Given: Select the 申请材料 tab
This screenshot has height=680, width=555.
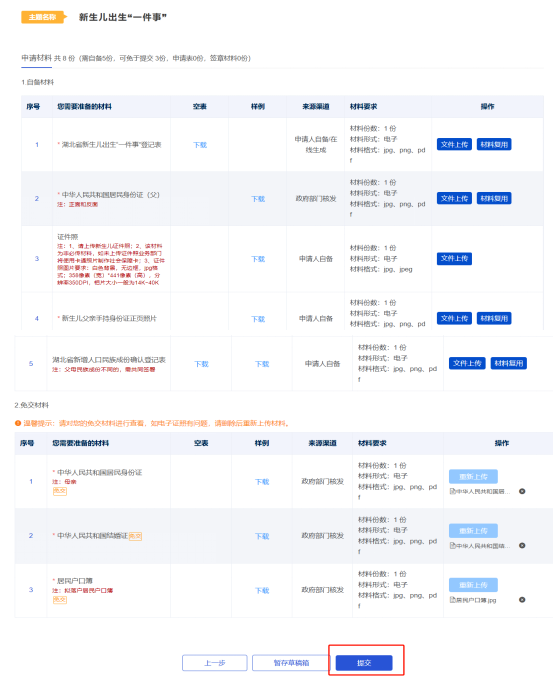Looking at the screenshot, I should click(36, 58).
